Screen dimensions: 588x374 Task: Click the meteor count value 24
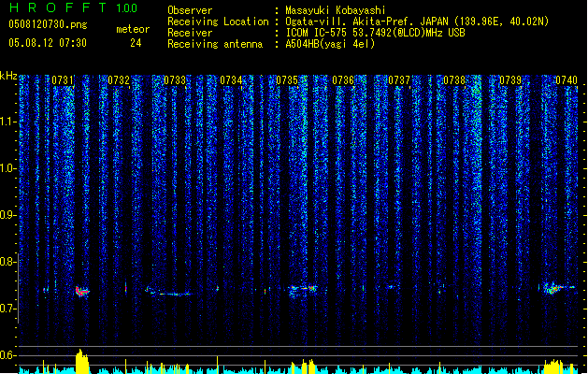coord(136,43)
